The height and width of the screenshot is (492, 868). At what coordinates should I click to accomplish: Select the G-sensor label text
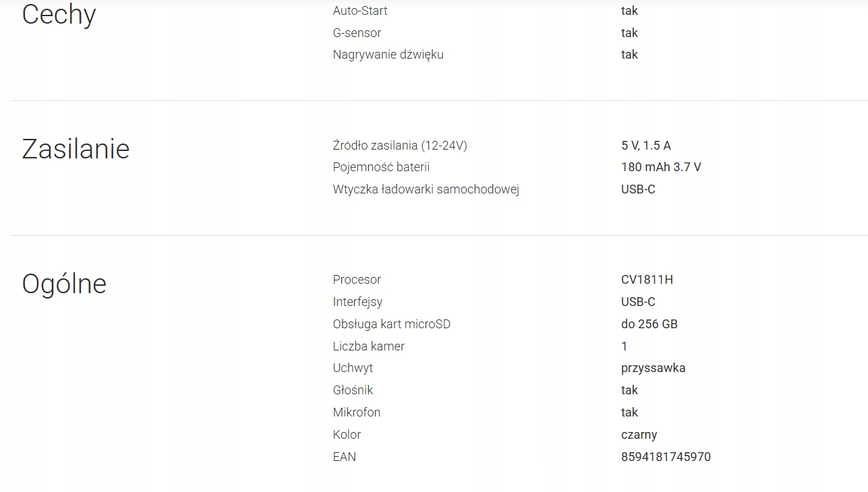357,33
